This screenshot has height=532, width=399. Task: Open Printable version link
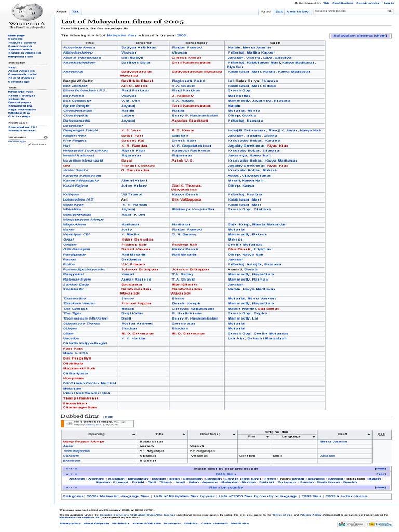[x=22, y=130]
